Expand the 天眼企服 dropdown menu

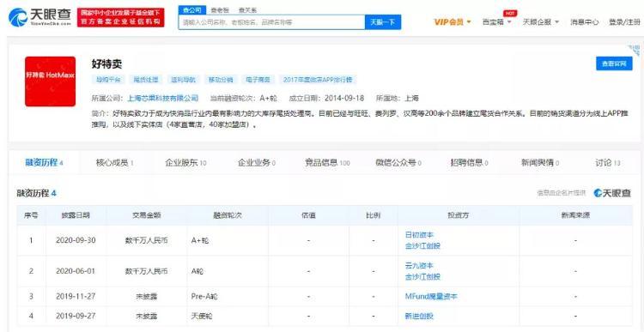point(540,22)
